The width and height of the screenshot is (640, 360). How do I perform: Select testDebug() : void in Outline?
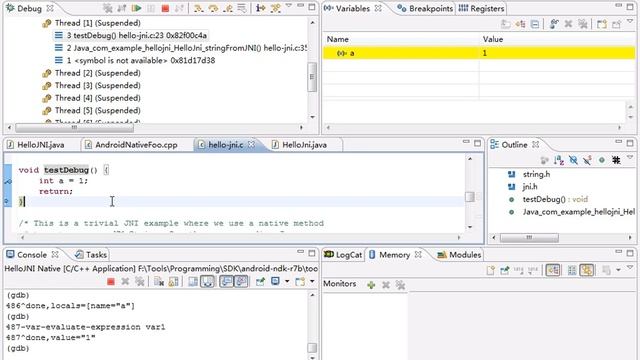pyautogui.click(x=555, y=200)
